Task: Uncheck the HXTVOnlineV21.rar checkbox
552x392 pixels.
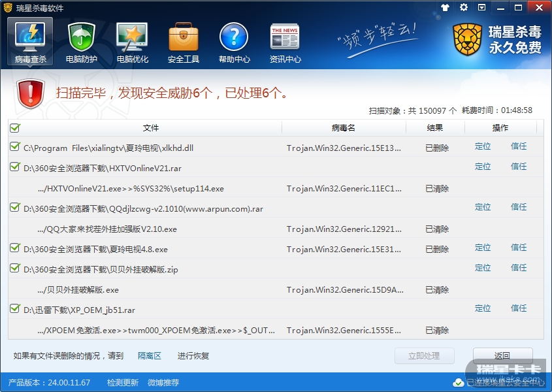Action: click(x=15, y=167)
